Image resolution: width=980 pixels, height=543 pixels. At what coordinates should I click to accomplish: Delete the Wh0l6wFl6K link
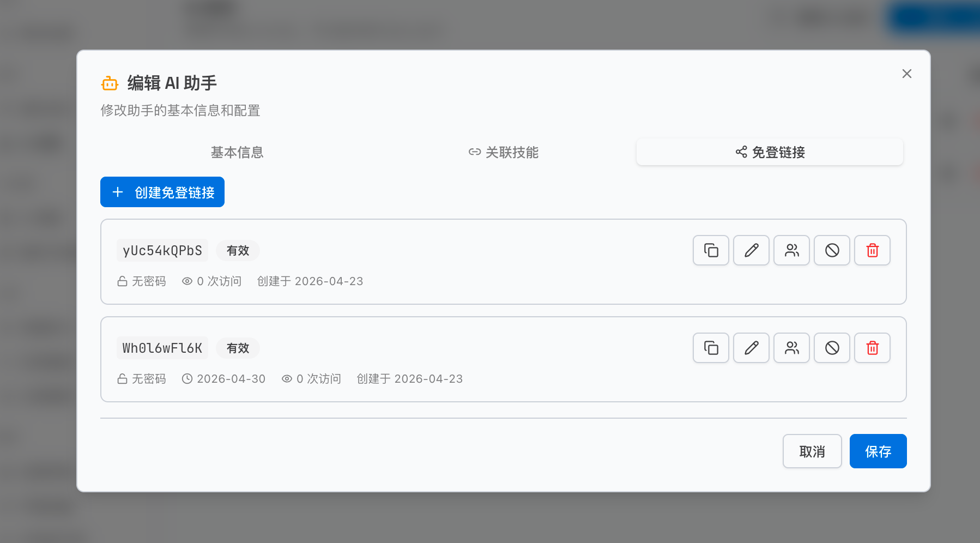pos(872,348)
